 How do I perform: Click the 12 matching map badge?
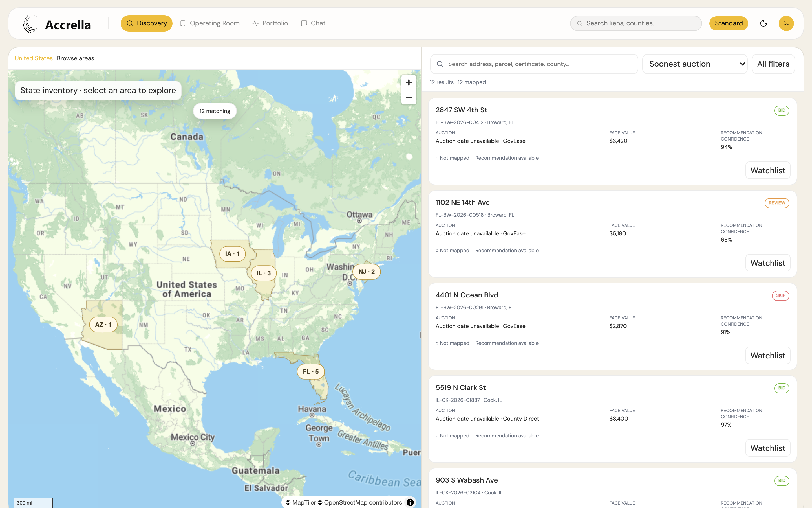215,111
